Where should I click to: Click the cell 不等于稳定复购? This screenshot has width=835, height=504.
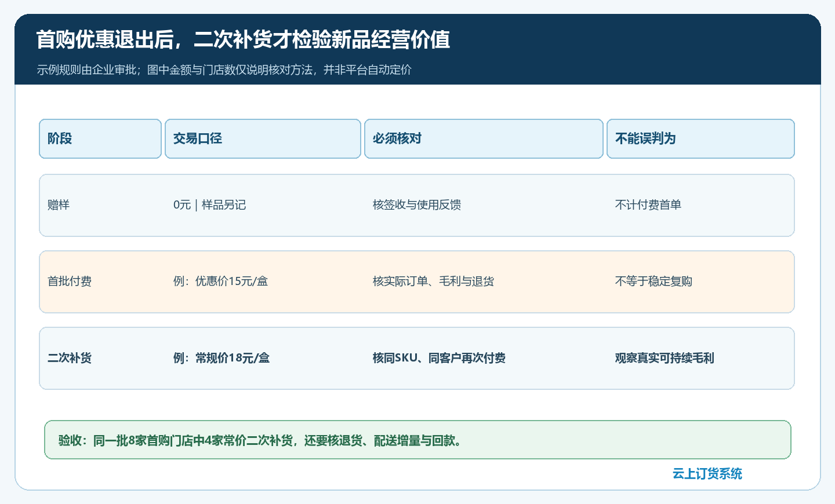point(654,282)
